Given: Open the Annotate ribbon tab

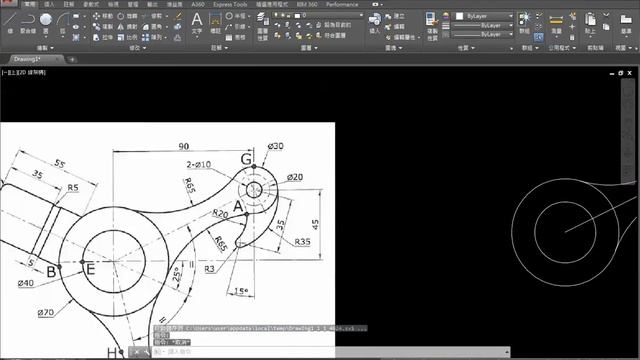Looking at the screenshot, I should tap(69, 4).
